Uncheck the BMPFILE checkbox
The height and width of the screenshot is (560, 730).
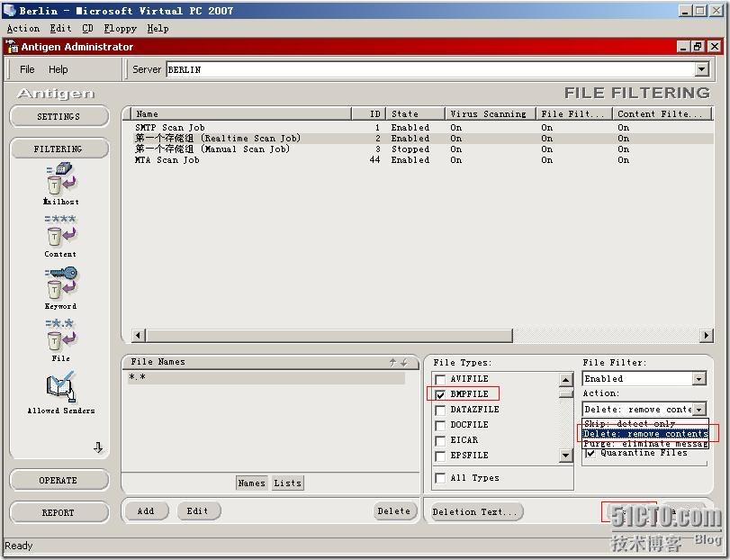click(x=440, y=394)
